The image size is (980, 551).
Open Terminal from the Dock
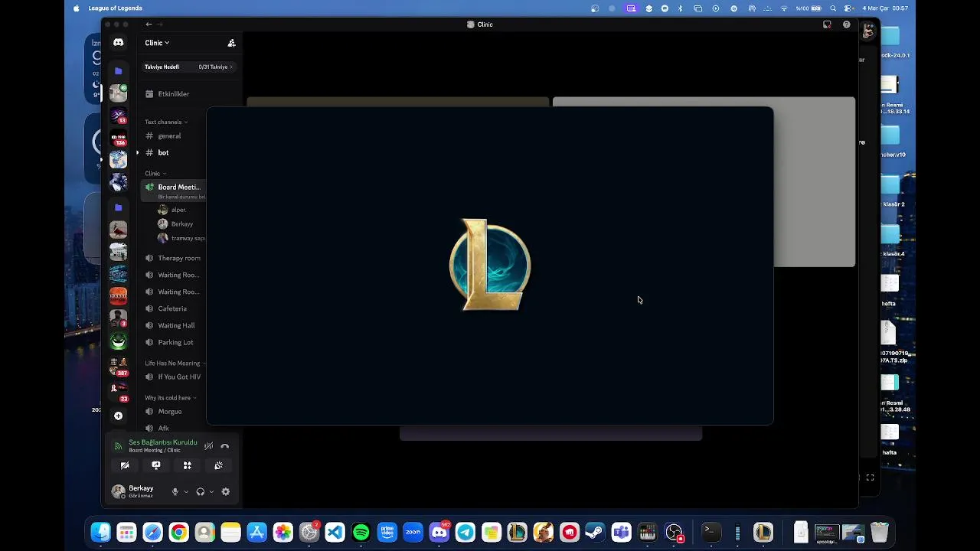pyautogui.click(x=710, y=532)
